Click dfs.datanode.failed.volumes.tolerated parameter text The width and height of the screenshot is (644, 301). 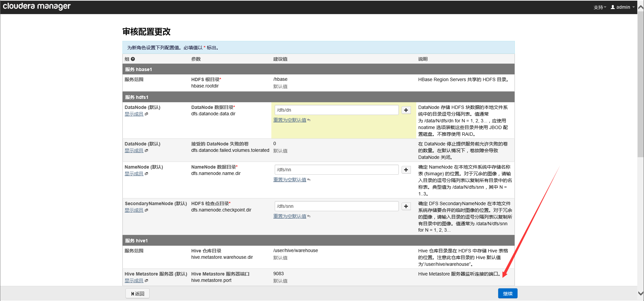click(x=230, y=150)
